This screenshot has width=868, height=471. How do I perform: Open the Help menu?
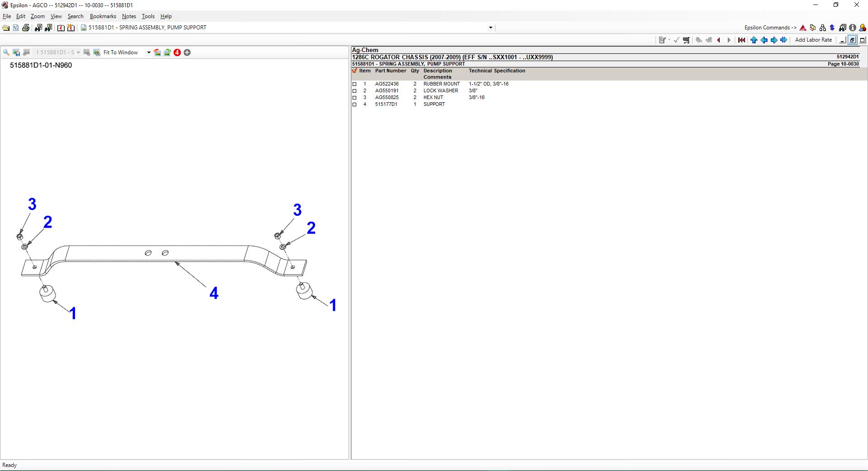click(x=166, y=16)
